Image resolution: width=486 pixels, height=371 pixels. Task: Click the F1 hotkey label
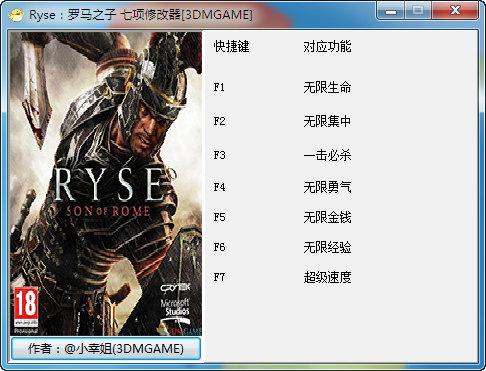(219, 87)
